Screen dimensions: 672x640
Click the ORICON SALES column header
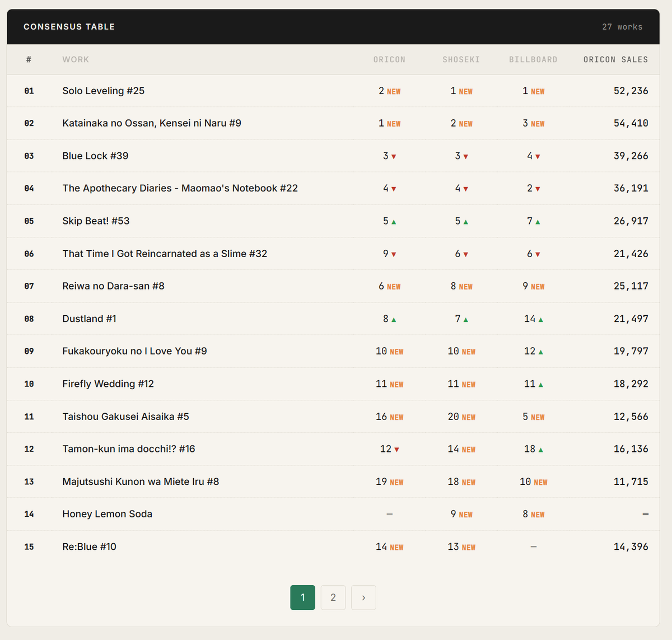coord(615,59)
